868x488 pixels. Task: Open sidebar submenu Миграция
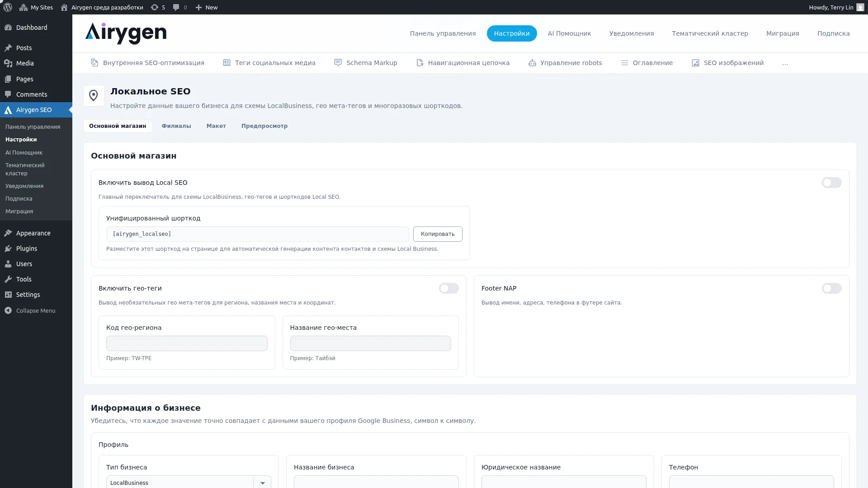click(x=19, y=211)
